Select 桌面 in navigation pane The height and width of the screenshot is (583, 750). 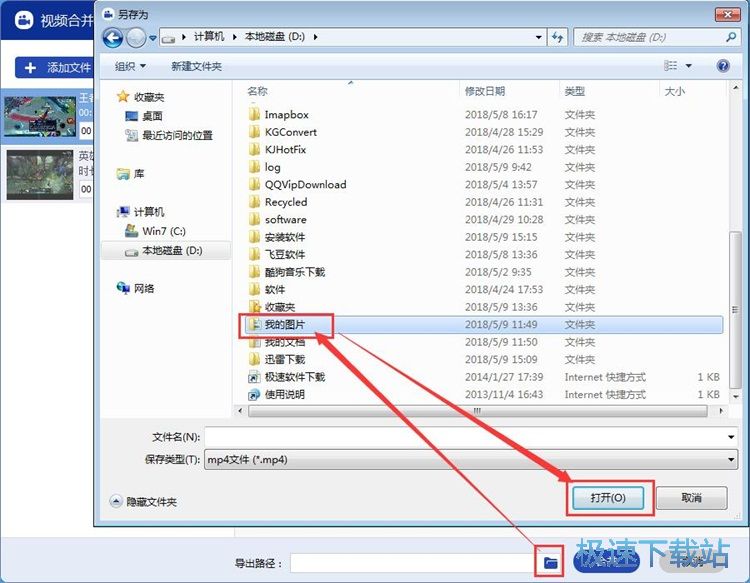(144, 116)
